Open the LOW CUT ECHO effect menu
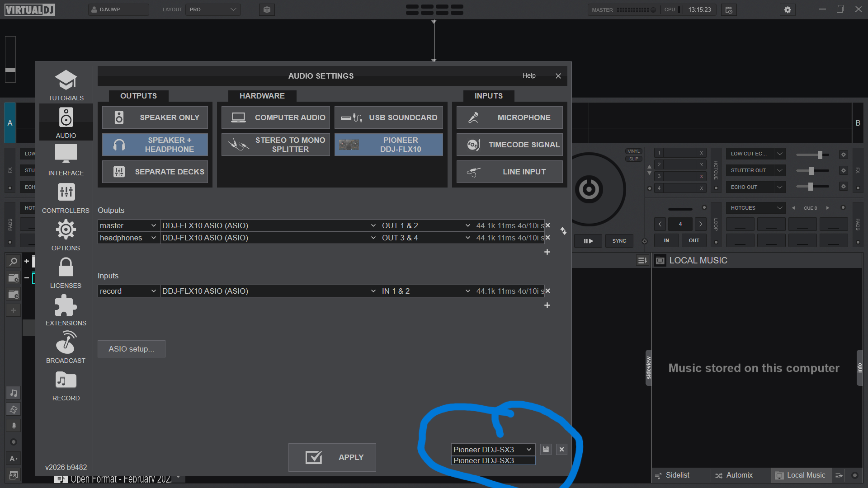 755,154
